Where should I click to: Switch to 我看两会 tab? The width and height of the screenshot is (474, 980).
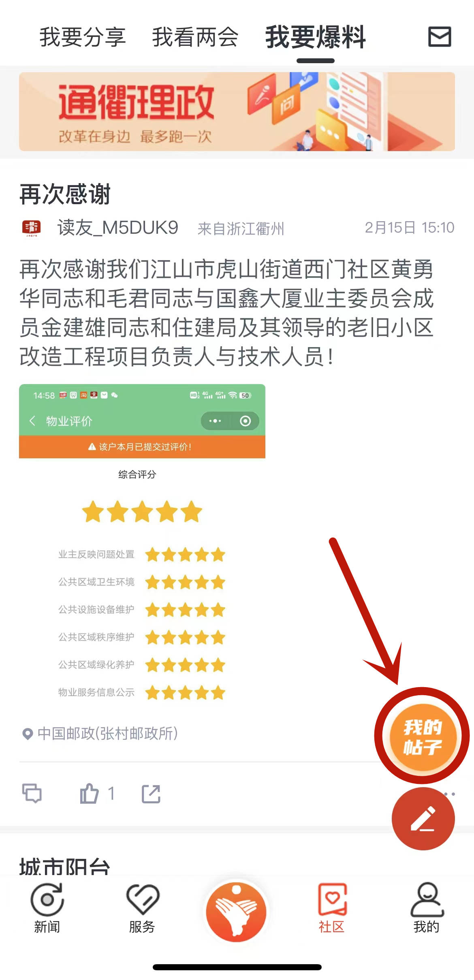click(195, 37)
